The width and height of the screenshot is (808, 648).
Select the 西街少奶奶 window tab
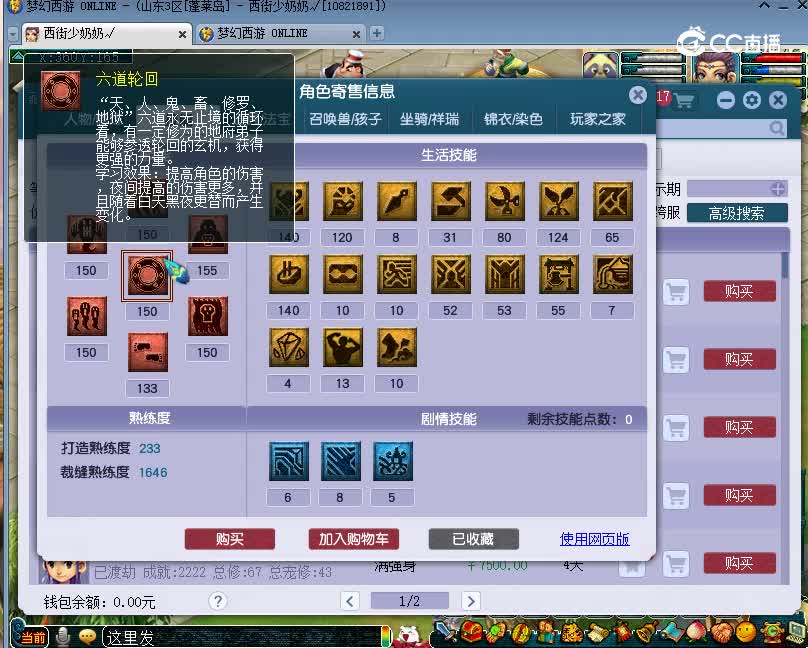pyautogui.click(x=106, y=34)
